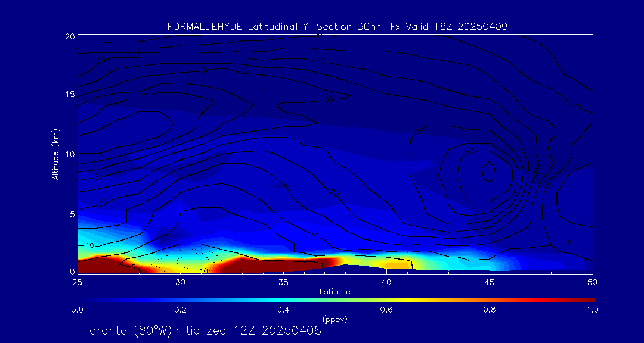Click the 'Latitude' horizontal axis label

(x=335, y=292)
